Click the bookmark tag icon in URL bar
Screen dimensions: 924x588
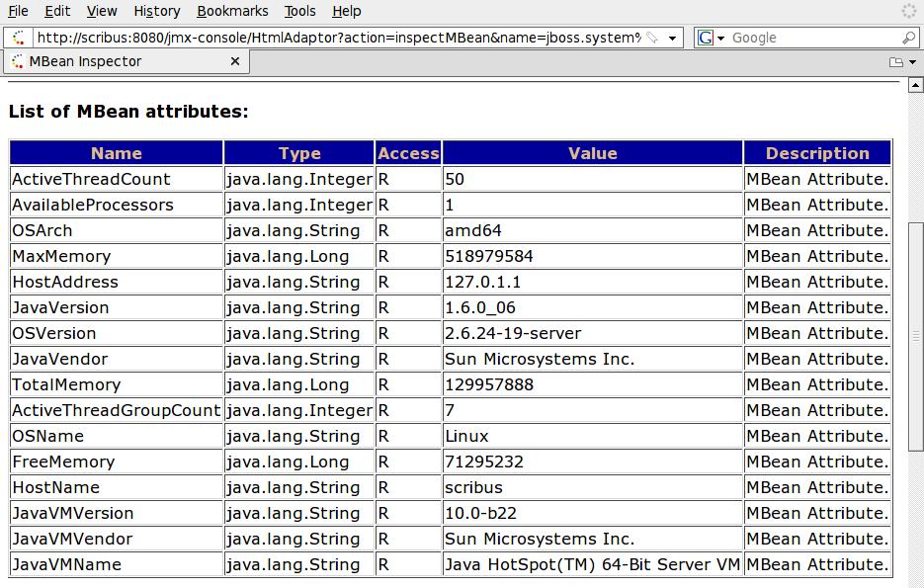pyautogui.click(x=652, y=38)
